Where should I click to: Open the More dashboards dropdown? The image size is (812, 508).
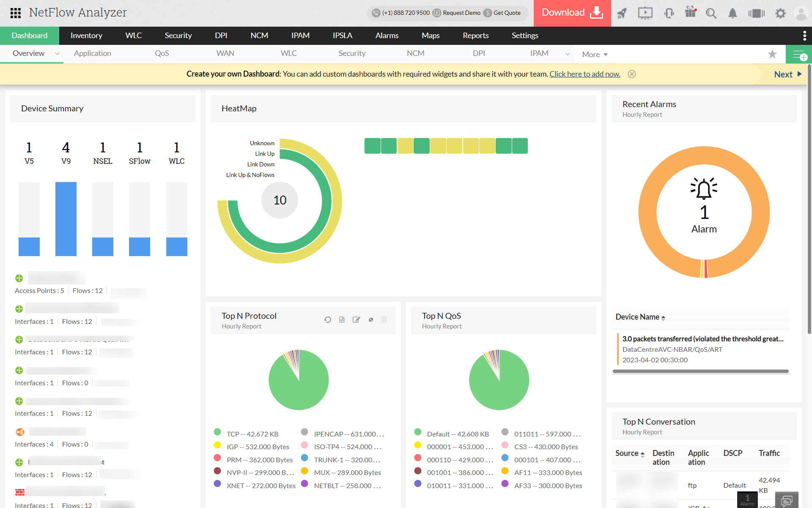[594, 54]
